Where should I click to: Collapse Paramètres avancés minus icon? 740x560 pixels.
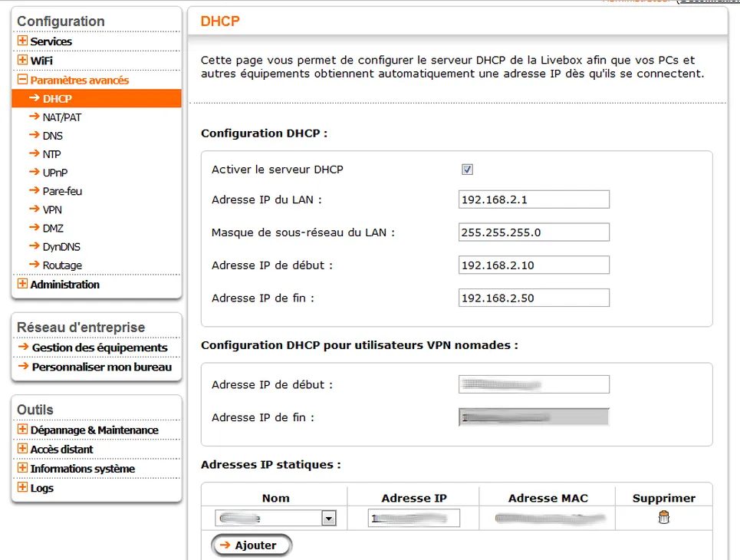(x=22, y=79)
